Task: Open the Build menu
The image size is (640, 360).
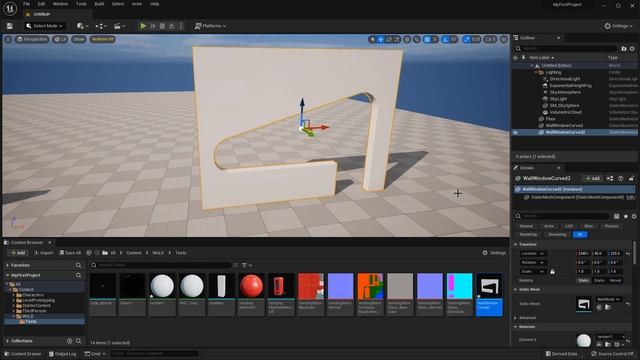Action: tap(99, 4)
